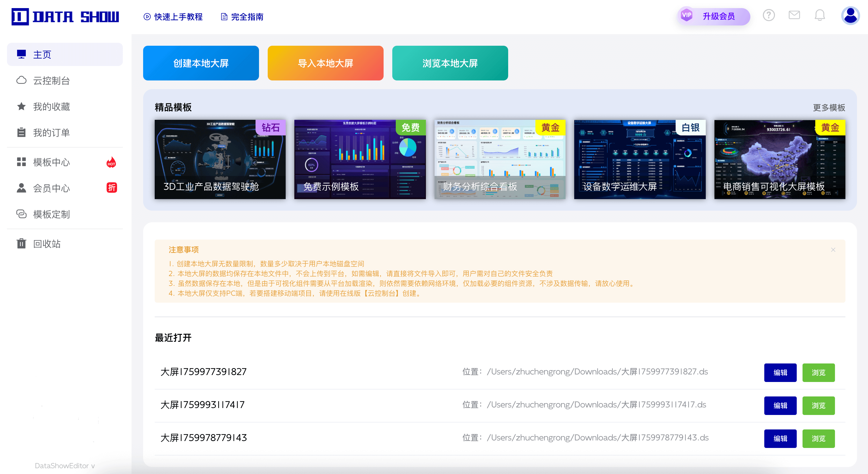Click the HOT flame badge icon
The image size is (868, 474).
tap(111, 162)
